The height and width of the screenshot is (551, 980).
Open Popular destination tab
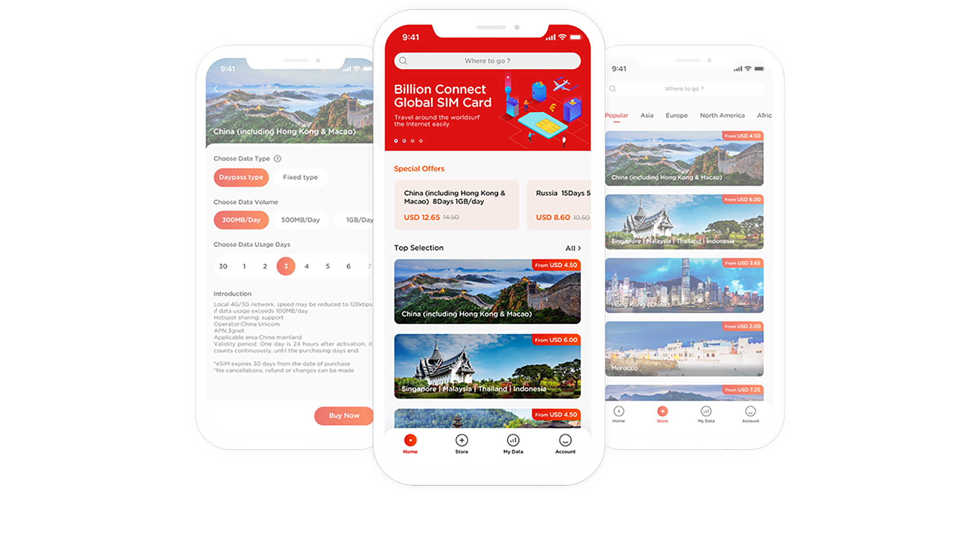pyautogui.click(x=617, y=114)
